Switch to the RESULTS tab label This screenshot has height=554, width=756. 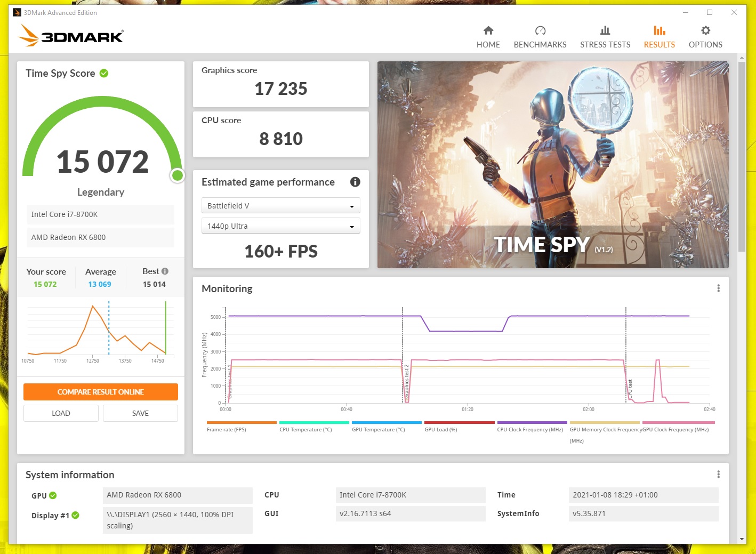coord(660,45)
